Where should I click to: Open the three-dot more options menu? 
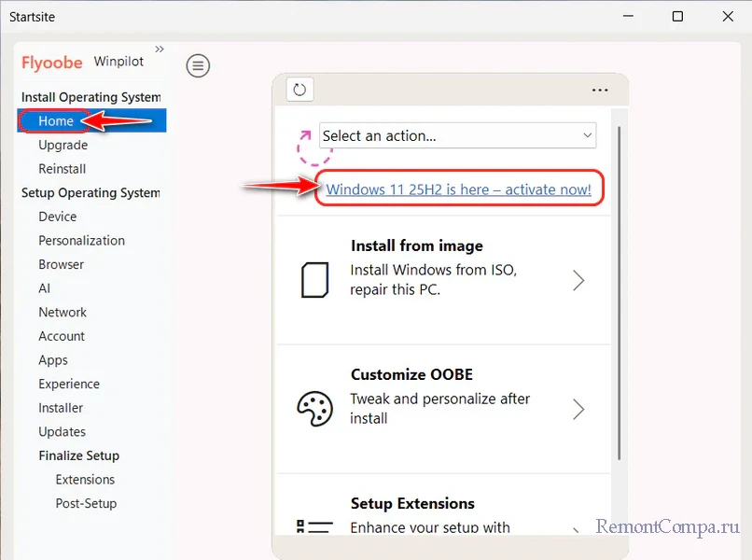[600, 91]
